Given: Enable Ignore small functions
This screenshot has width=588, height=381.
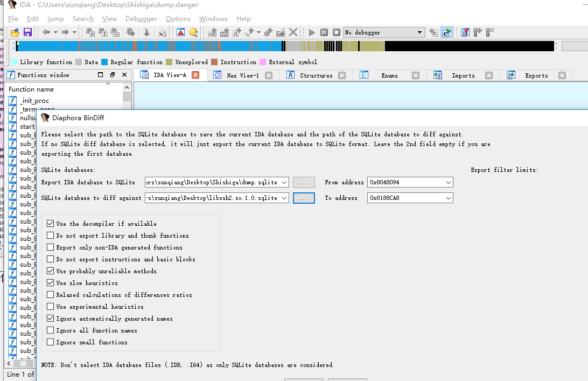Looking at the screenshot, I should coord(50,342).
